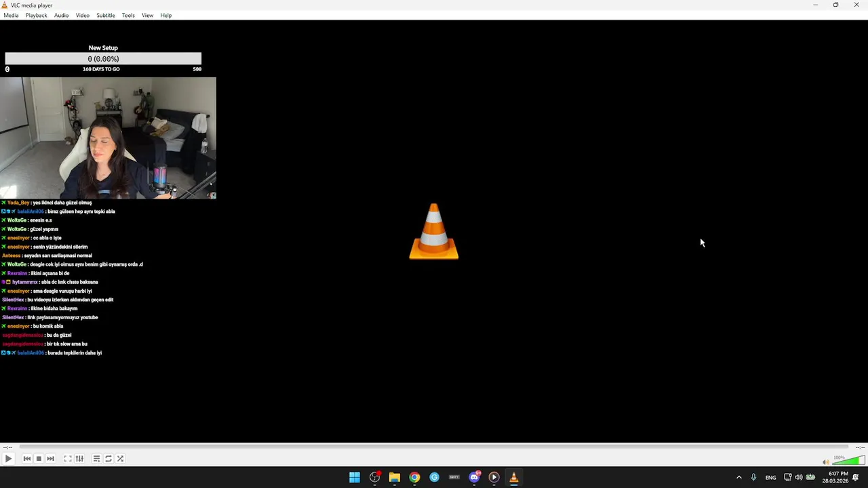Image resolution: width=868 pixels, height=488 pixels.
Task: Open the notification bell icon
Action: 856,477
